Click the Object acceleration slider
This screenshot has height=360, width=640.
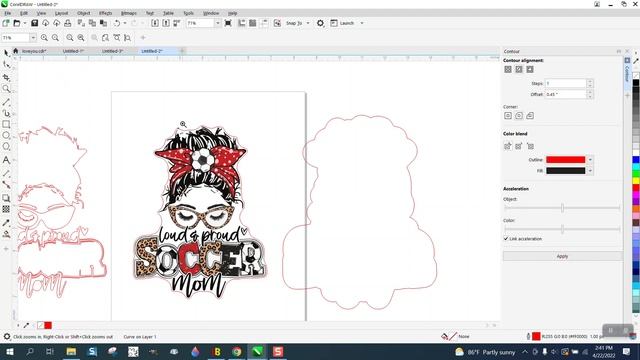tap(562, 208)
